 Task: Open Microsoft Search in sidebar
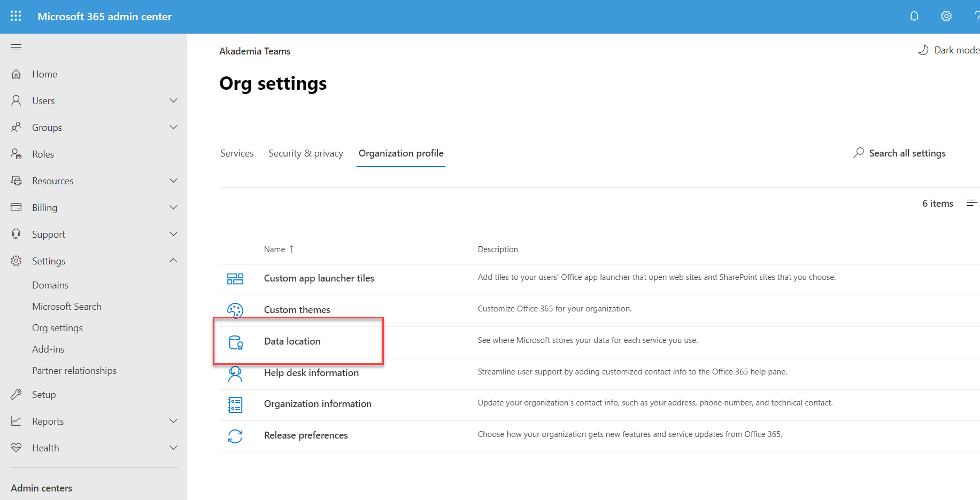pos(67,307)
